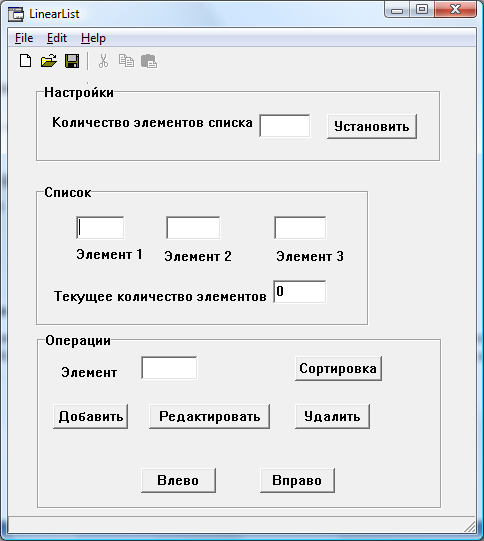484x541 pixels.
Task: Open the Edit menu
Action: click(x=57, y=38)
